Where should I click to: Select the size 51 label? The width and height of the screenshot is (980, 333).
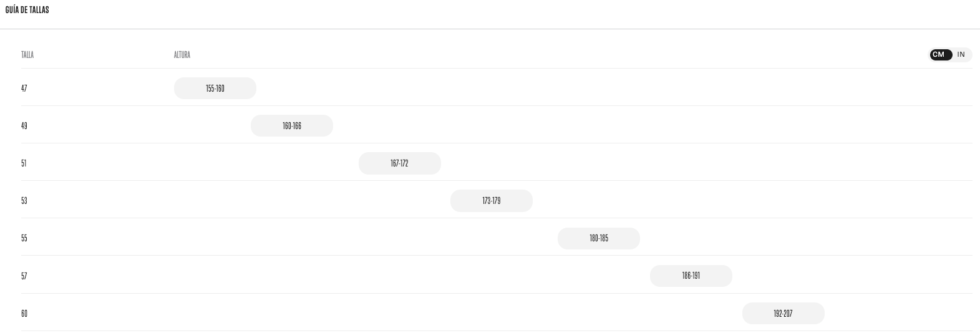24,163
